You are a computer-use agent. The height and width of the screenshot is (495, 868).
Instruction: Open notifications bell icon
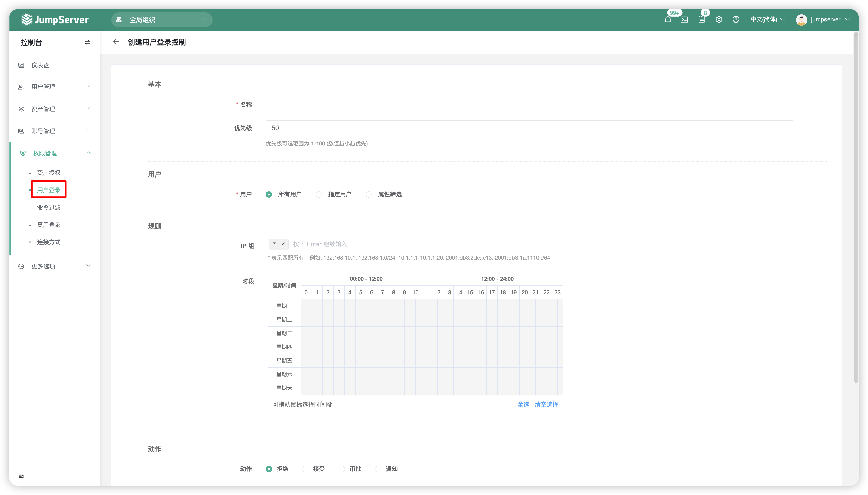point(667,20)
